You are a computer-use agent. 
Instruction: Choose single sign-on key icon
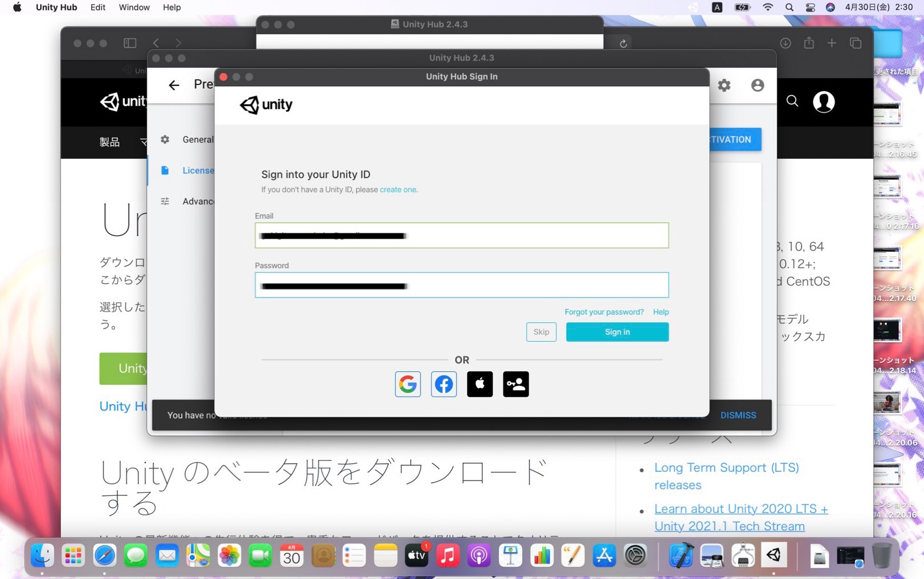tap(516, 384)
